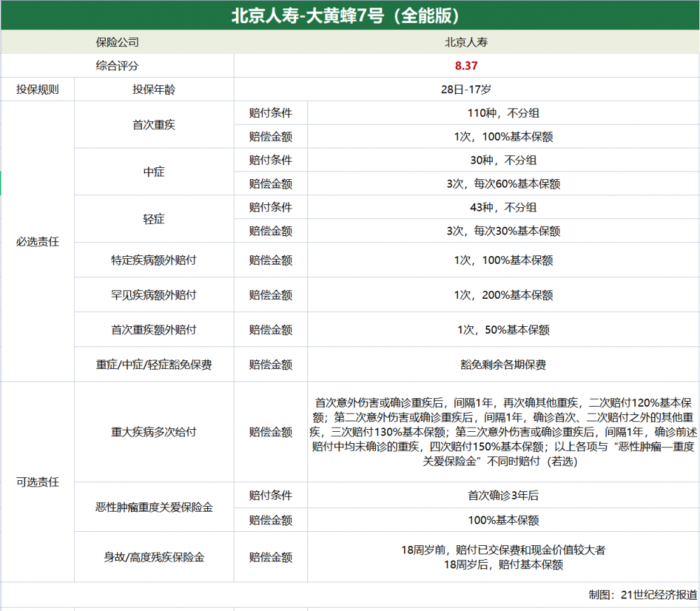Click the red score 8.37
This screenshot has width=700, height=611.
click(466, 66)
